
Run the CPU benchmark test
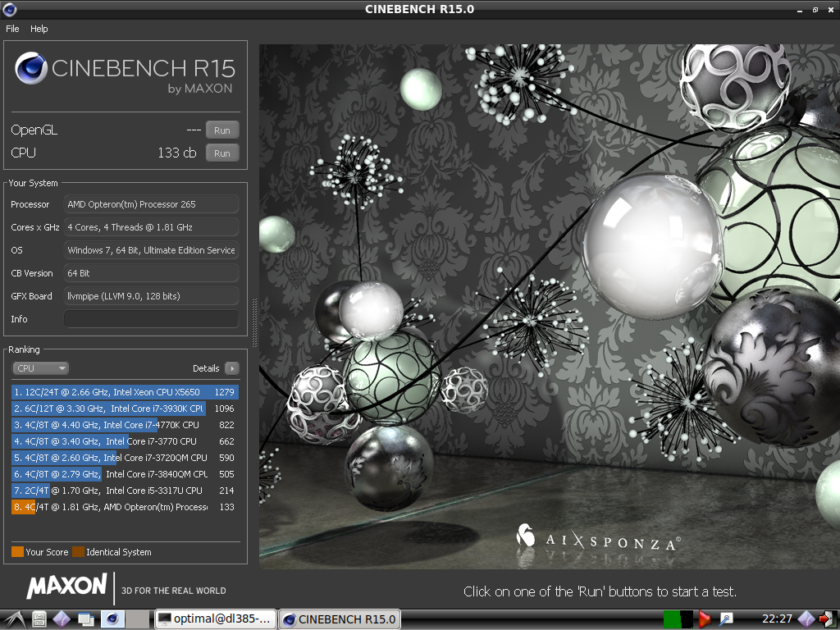[x=222, y=153]
